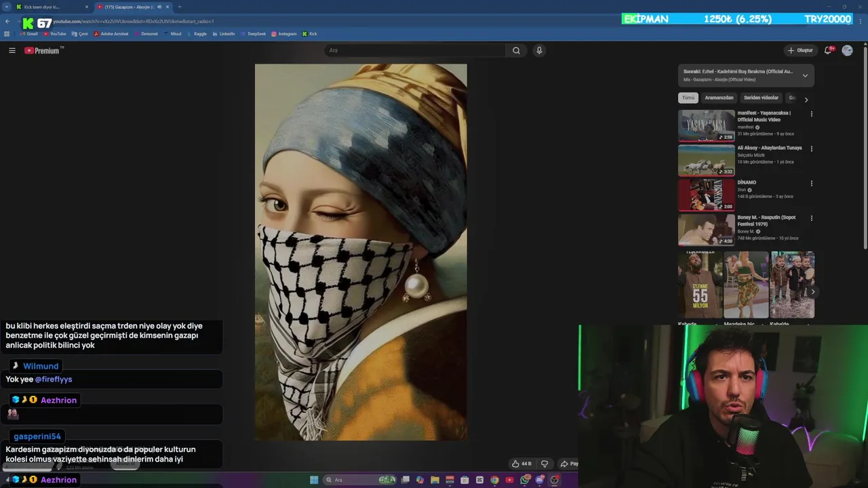Screen dimensions: 868x488
Task: Open the YouTube bookmark
Action: coord(55,33)
